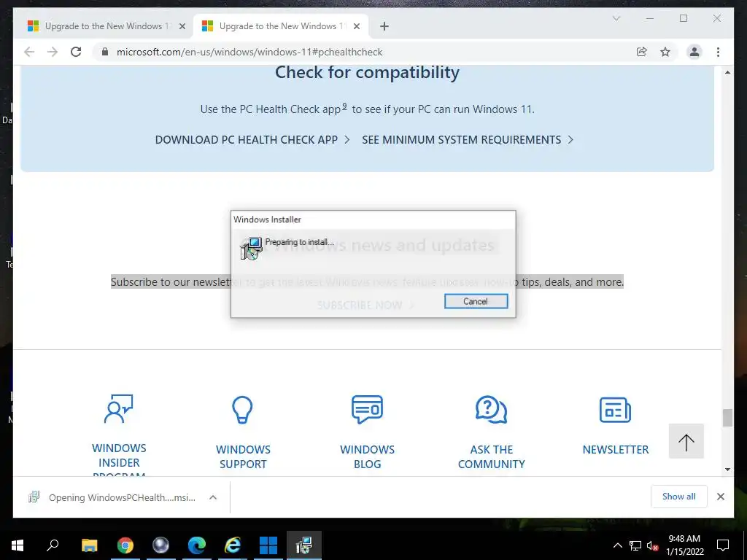Click the Chrome taskbar icon
The height and width of the screenshot is (560, 747).
(125, 545)
